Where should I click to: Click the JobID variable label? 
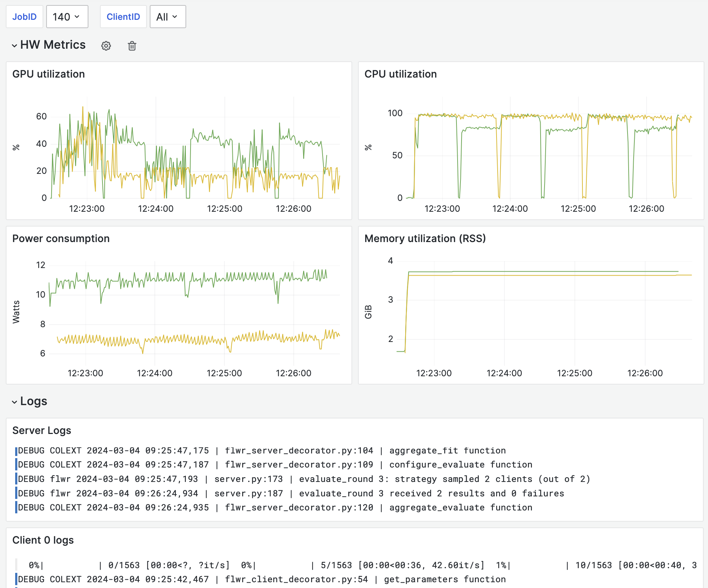25,17
